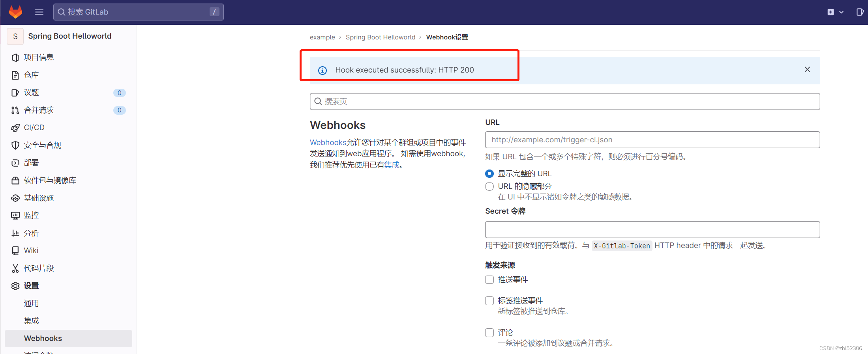This screenshot has height=354, width=868.
Task: Click the info icon in alert banner
Action: [322, 71]
